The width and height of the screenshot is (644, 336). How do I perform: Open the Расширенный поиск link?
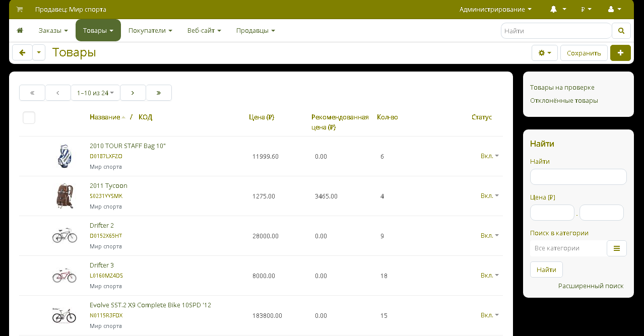[591, 286]
